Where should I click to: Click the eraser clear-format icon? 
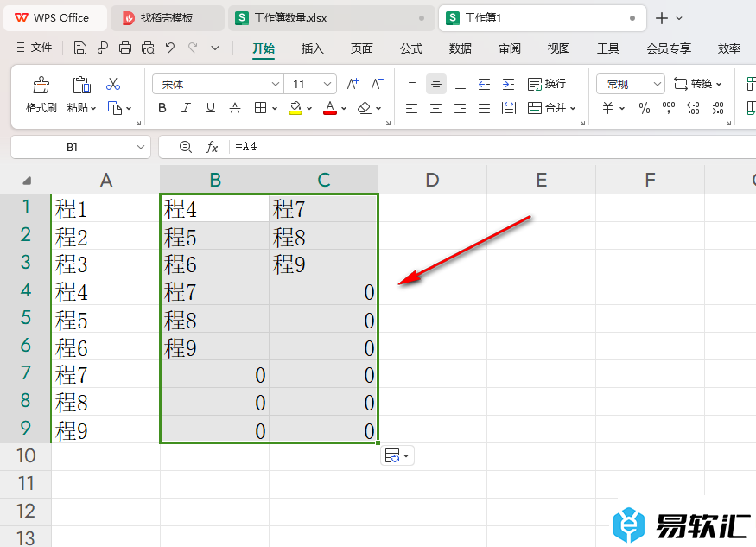point(365,108)
